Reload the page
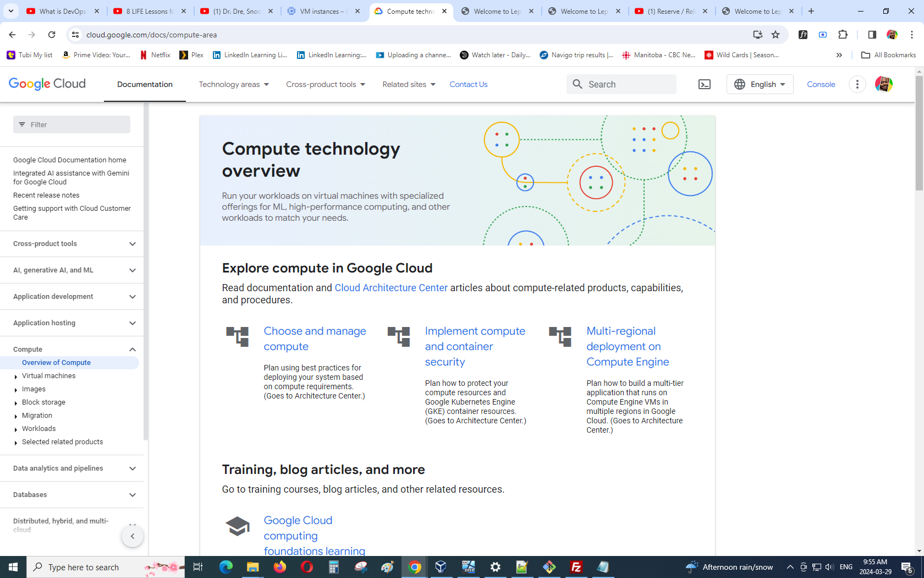Screen dimensions: 924x578 [52, 35]
